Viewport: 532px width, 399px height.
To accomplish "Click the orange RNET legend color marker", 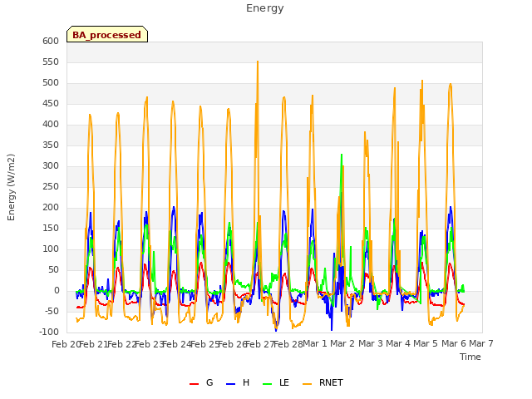I will click(x=307, y=384).
